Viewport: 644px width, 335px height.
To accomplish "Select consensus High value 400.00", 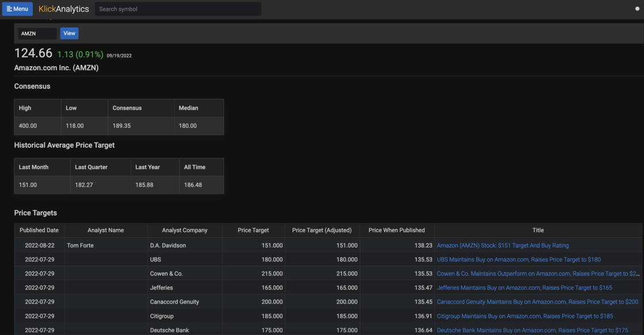I will click(28, 126).
